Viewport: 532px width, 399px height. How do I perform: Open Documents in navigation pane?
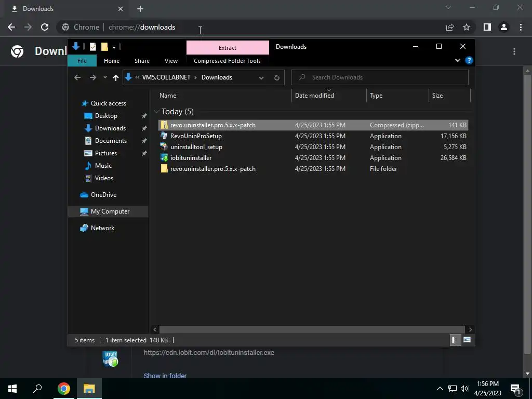pyautogui.click(x=111, y=141)
